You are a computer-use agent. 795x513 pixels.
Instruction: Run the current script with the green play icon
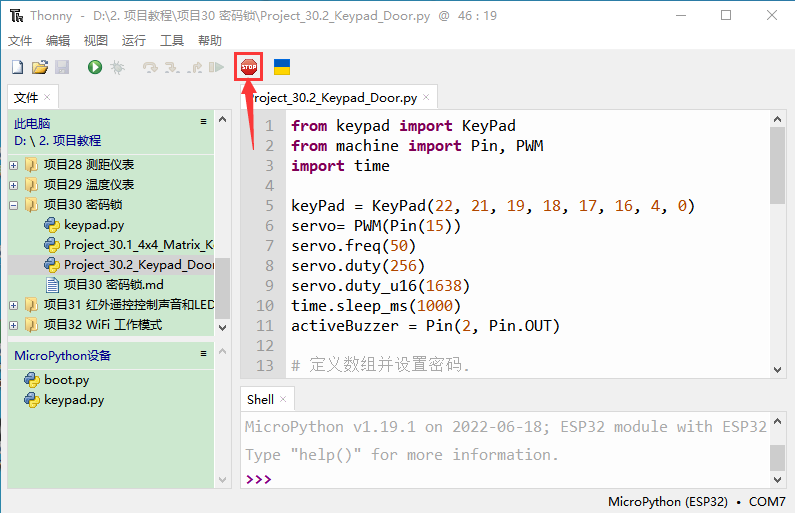(94, 67)
